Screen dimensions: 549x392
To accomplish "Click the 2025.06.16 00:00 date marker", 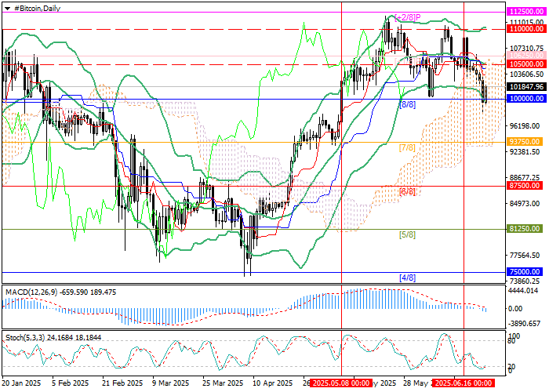I will tap(464, 383).
